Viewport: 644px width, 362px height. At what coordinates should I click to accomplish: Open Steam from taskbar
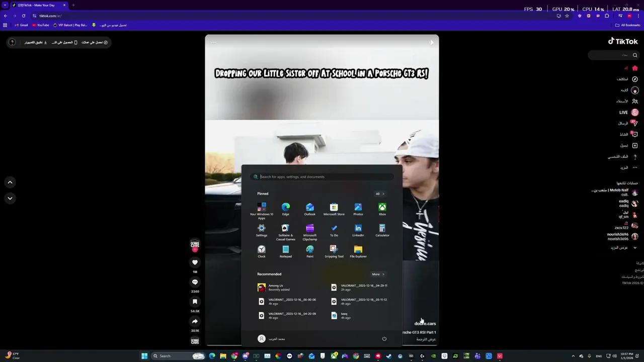tap(389, 356)
